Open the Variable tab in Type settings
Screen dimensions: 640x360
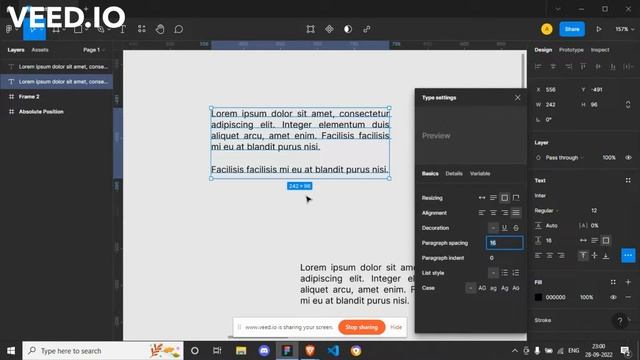point(480,173)
